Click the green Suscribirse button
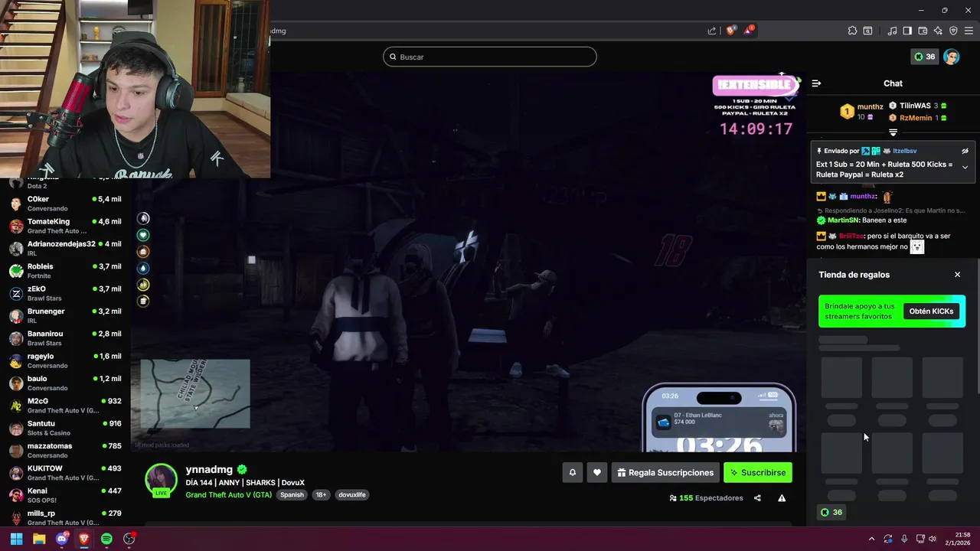The height and width of the screenshot is (551, 980). click(758, 473)
